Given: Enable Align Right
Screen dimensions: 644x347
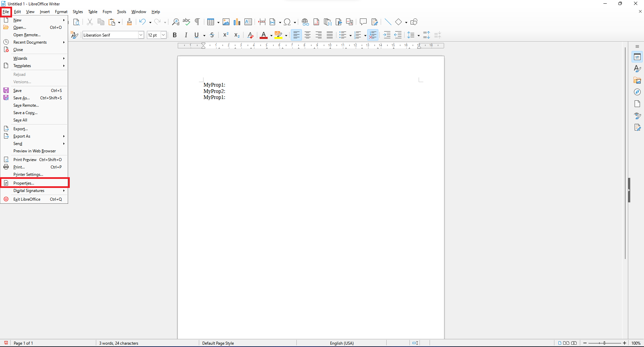Looking at the screenshot, I should click(319, 35).
